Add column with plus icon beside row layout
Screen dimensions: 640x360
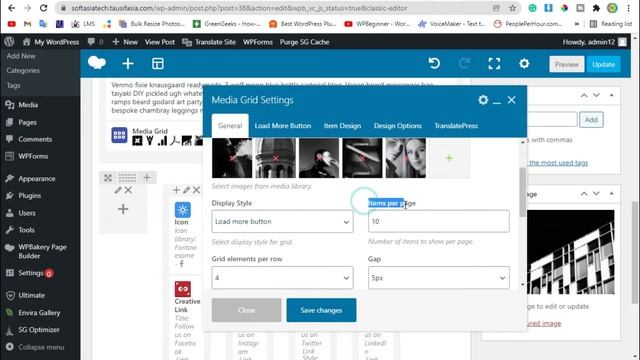[x=147, y=177]
